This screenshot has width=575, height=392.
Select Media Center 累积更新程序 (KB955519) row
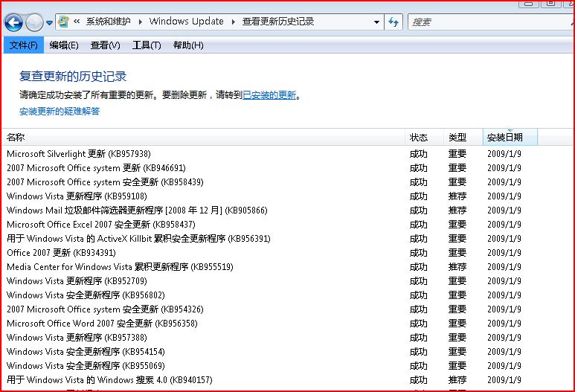(x=287, y=266)
